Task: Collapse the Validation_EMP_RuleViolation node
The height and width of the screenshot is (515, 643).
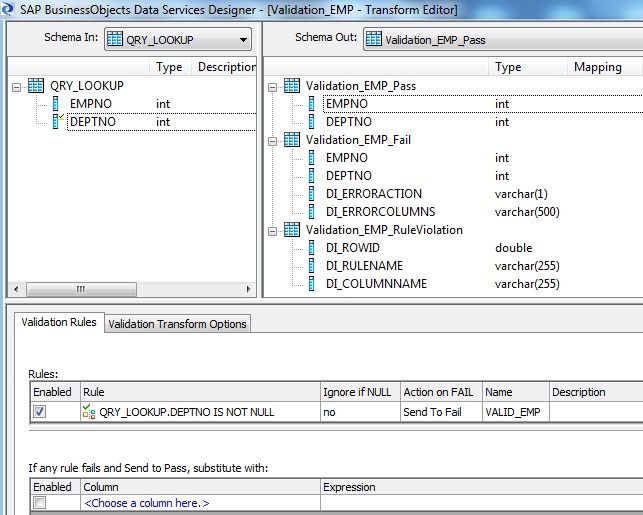Action: [272, 232]
